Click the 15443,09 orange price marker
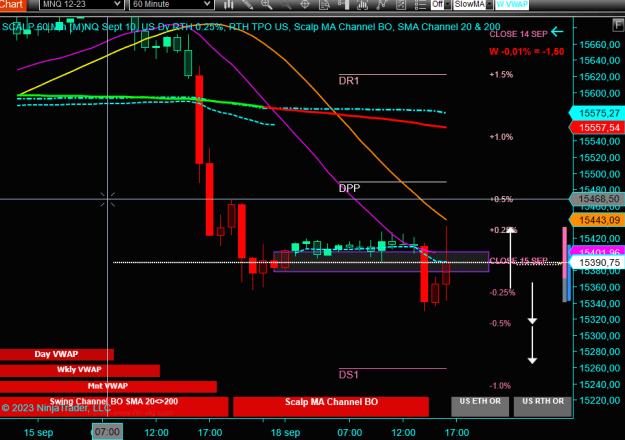Screen dimensions: 625x440 (x=597, y=220)
